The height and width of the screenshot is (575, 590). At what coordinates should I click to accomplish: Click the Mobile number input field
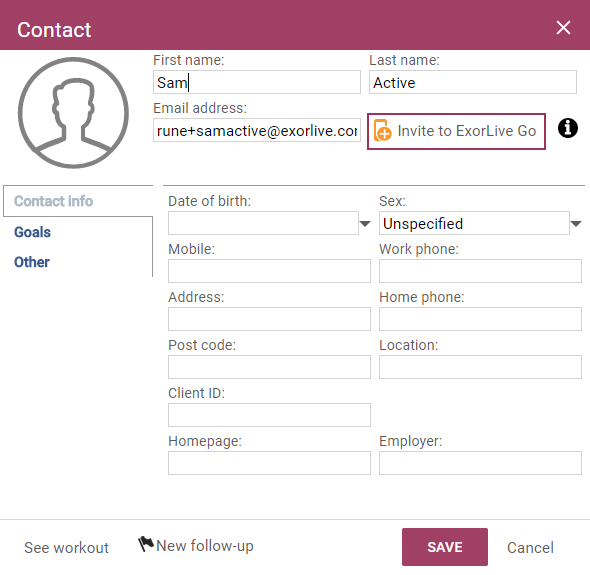(x=269, y=271)
